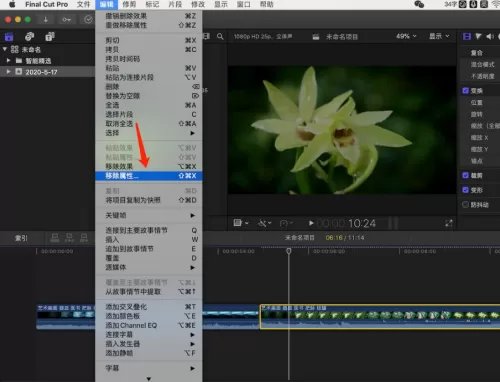
Task: Click the keyword editor key icon
Action: click(66, 20)
